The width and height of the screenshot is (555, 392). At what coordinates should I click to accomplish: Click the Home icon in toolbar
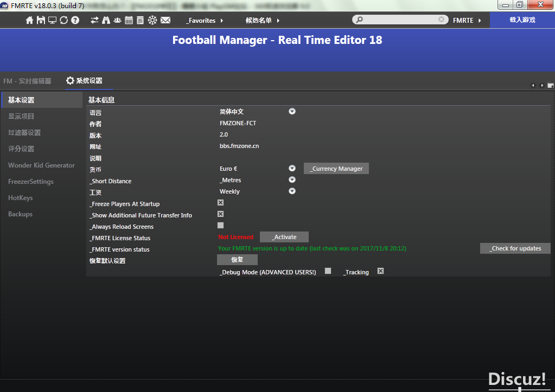pos(30,20)
